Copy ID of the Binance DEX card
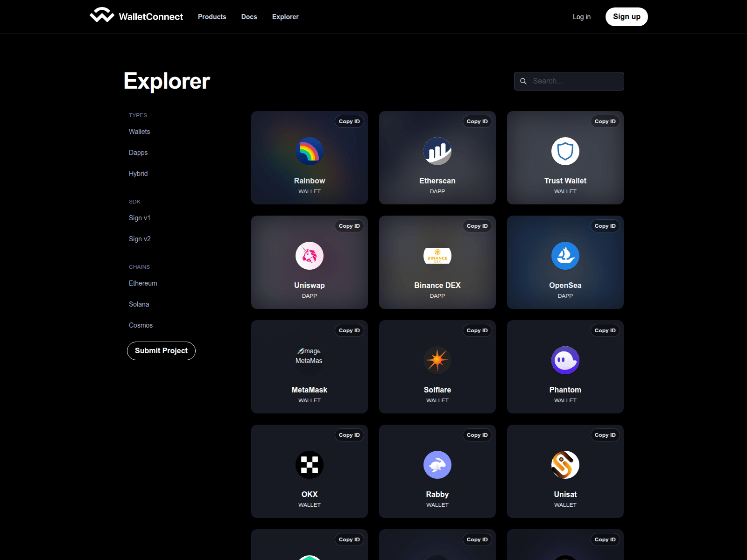The width and height of the screenshot is (747, 560). click(477, 226)
